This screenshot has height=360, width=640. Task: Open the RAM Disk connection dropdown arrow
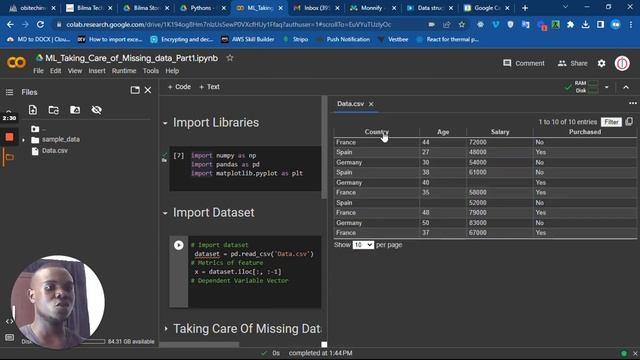[607, 87]
